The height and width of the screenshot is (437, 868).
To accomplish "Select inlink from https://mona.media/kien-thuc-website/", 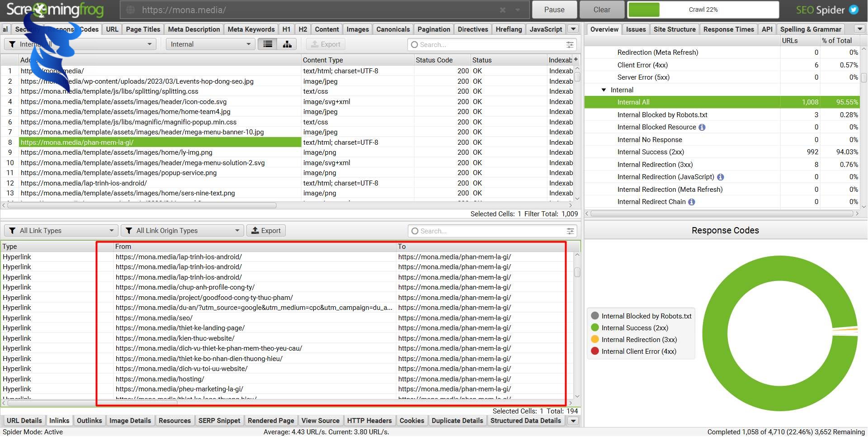I will [x=255, y=338].
